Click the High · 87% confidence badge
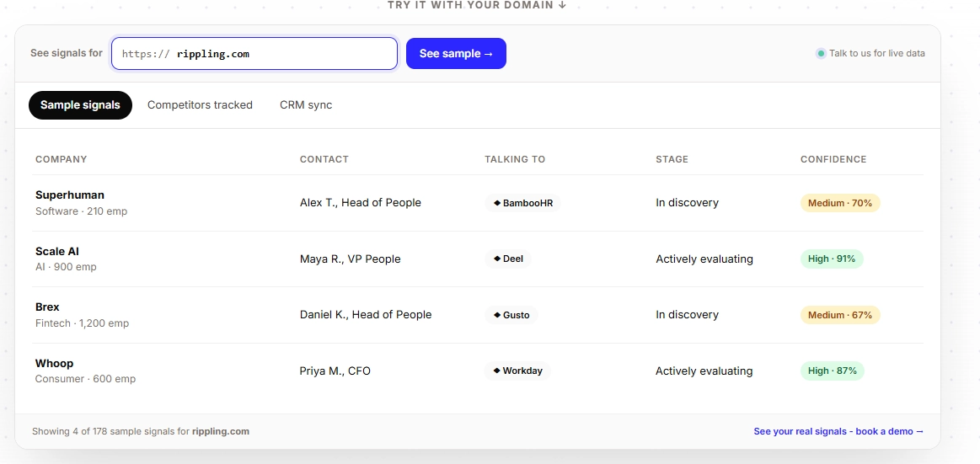This screenshot has width=980, height=464. pyautogui.click(x=833, y=371)
